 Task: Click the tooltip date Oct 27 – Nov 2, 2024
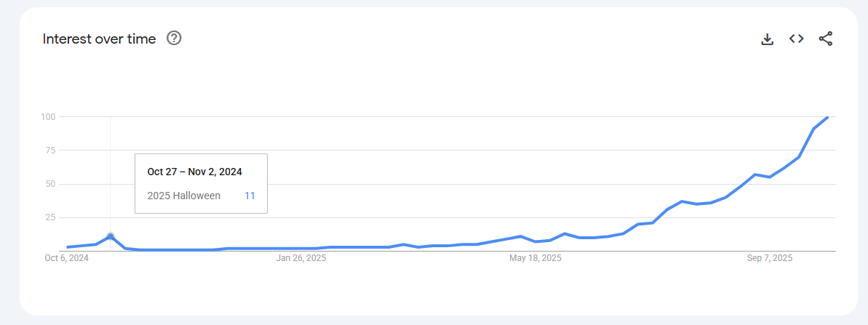tap(194, 172)
